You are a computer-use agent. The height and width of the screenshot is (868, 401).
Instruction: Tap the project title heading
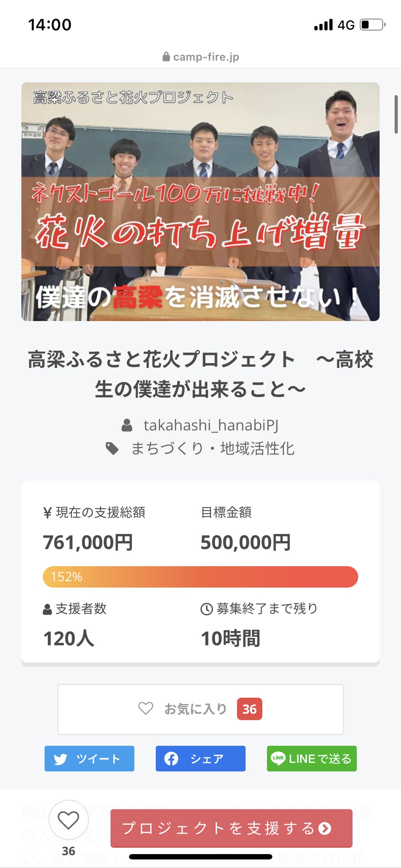point(200,374)
